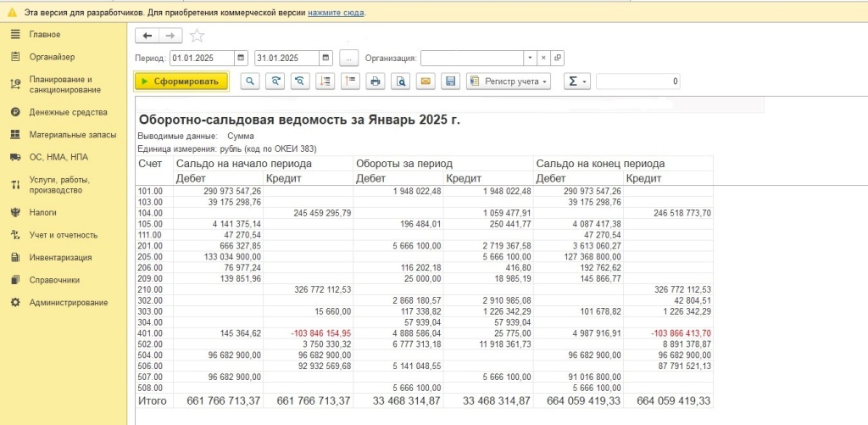Select account 210.00 row cell
The width and height of the screenshot is (868, 425).
(154, 289)
